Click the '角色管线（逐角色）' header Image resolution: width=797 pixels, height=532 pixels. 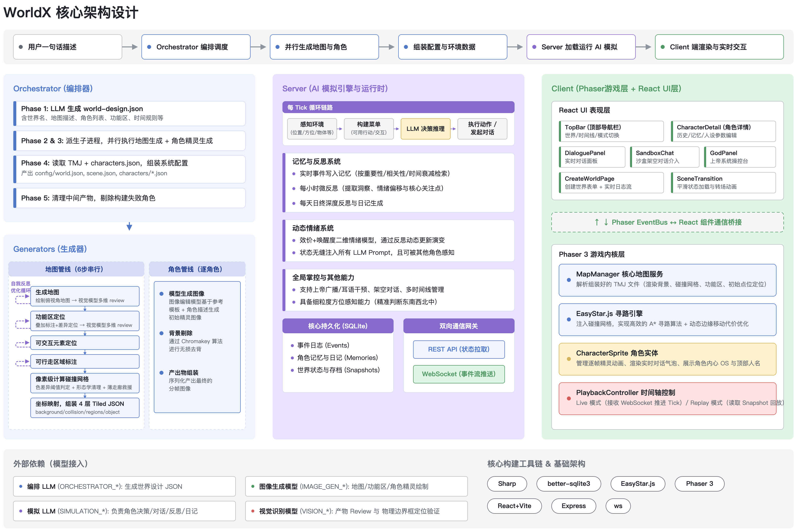[197, 269]
